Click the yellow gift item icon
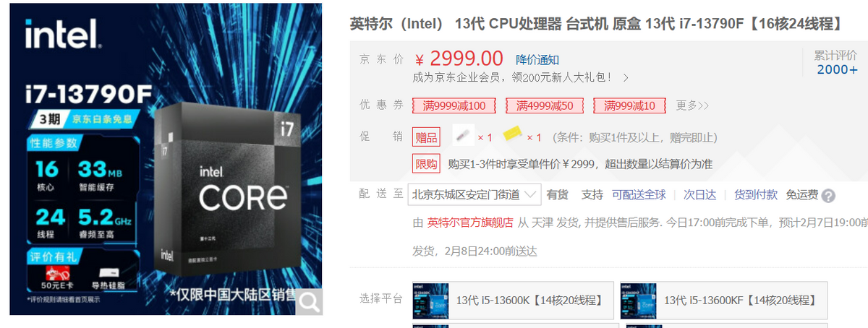 coord(513,136)
